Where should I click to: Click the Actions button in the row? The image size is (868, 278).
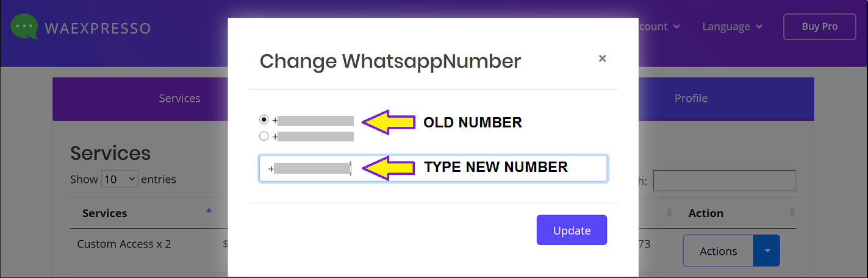[718, 251]
